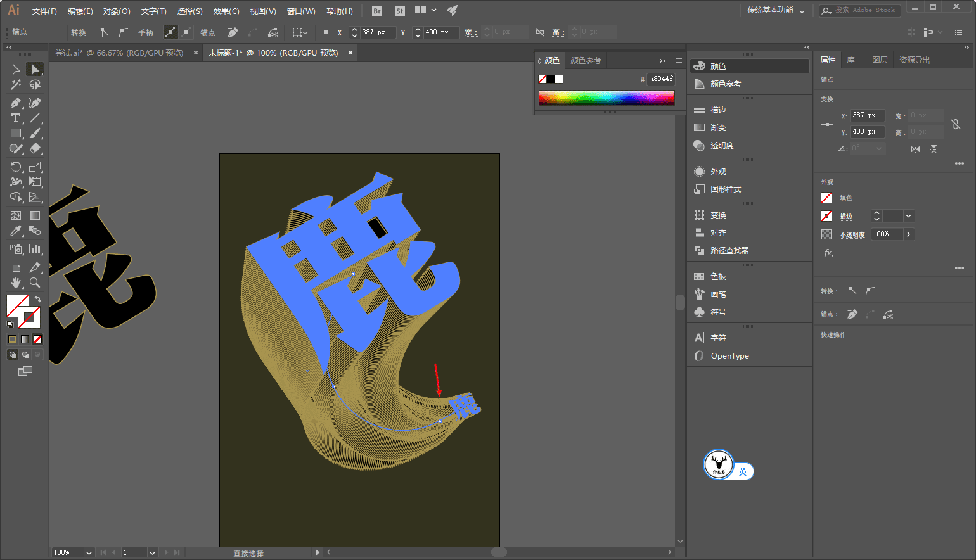Select the Magic Wand tool
976x560 pixels.
coord(16,85)
